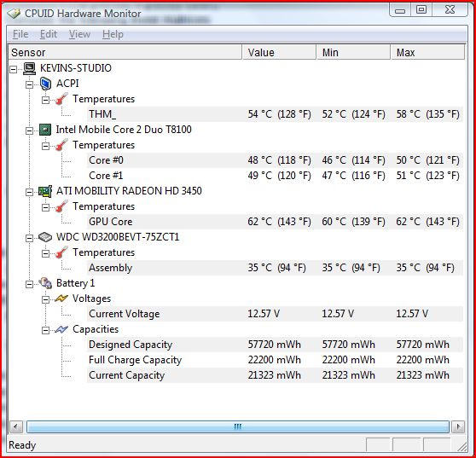Click the thermometer icon under ACPI
This screenshot has width=476, height=458.
point(61,99)
